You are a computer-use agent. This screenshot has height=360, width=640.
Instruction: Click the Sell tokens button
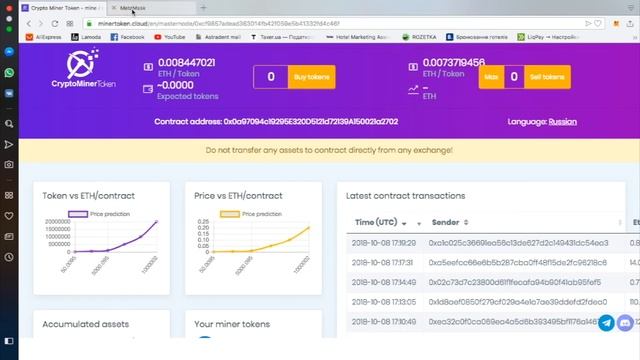pyautogui.click(x=547, y=77)
